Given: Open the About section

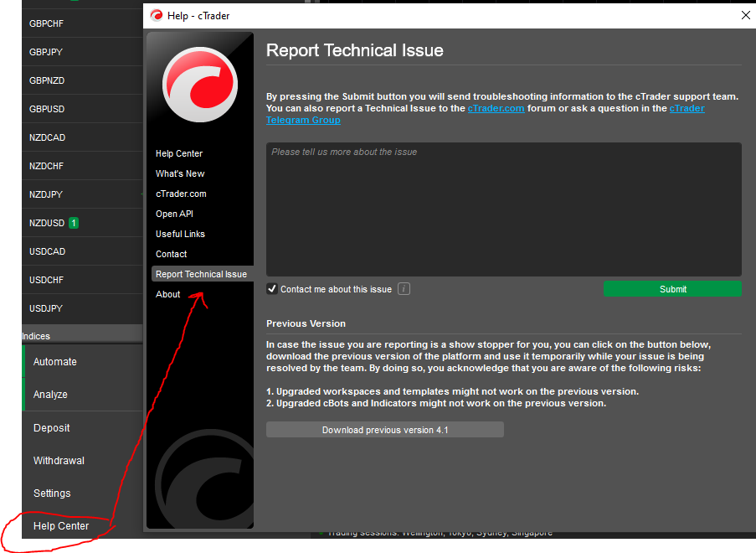Looking at the screenshot, I should pos(167,294).
